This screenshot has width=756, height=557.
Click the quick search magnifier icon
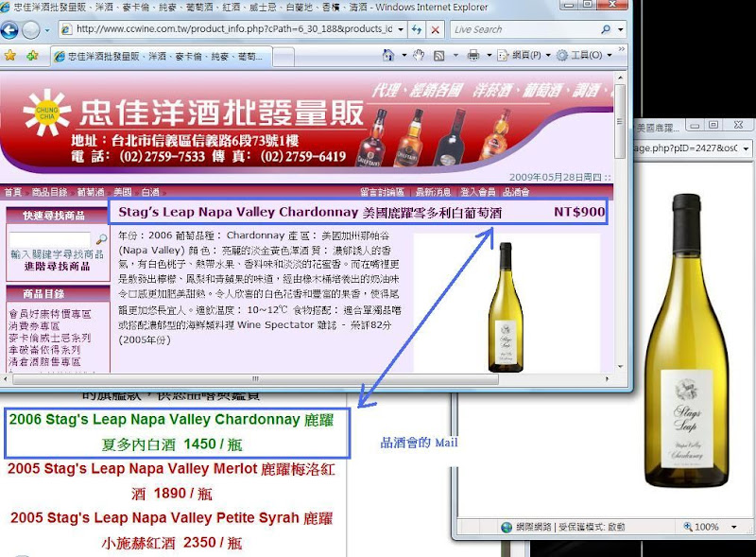click(x=101, y=239)
